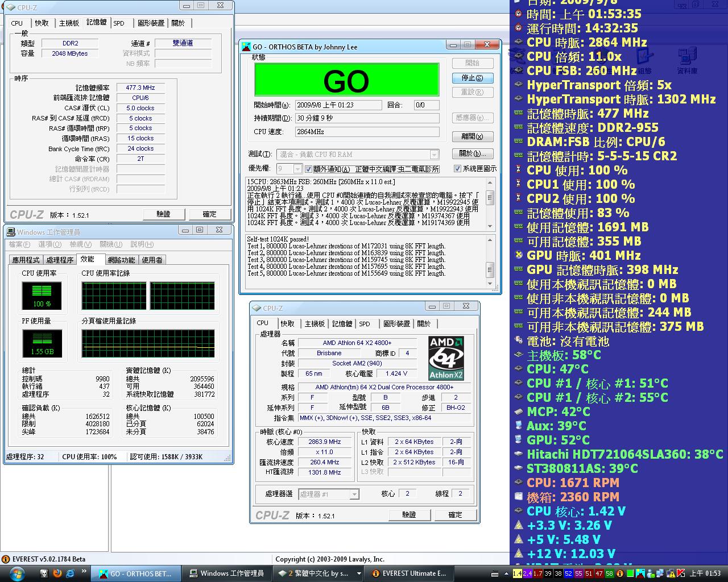The image size is (728, 582).
Task: Open the 測試(T) test type dropdown
Action: pyautogui.click(x=435, y=155)
